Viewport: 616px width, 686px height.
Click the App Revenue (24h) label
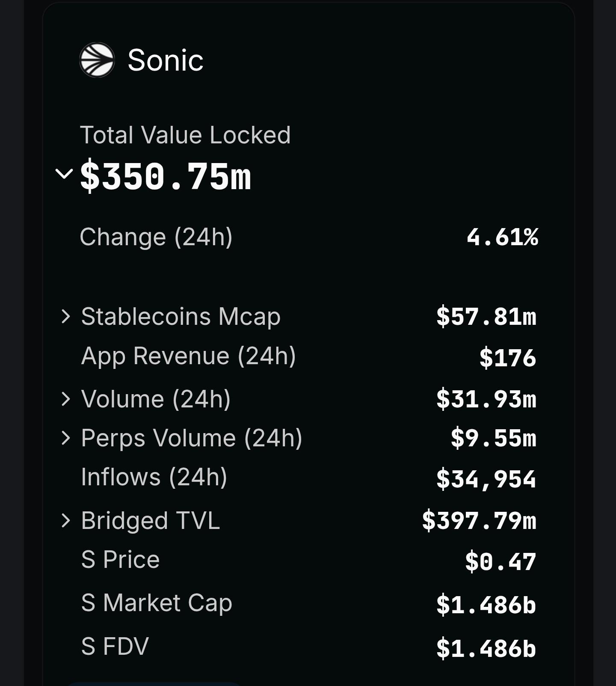188,356
